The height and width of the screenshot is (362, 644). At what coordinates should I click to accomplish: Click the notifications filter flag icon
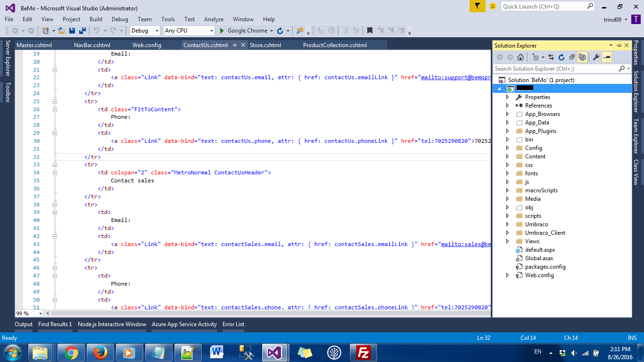point(477,6)
